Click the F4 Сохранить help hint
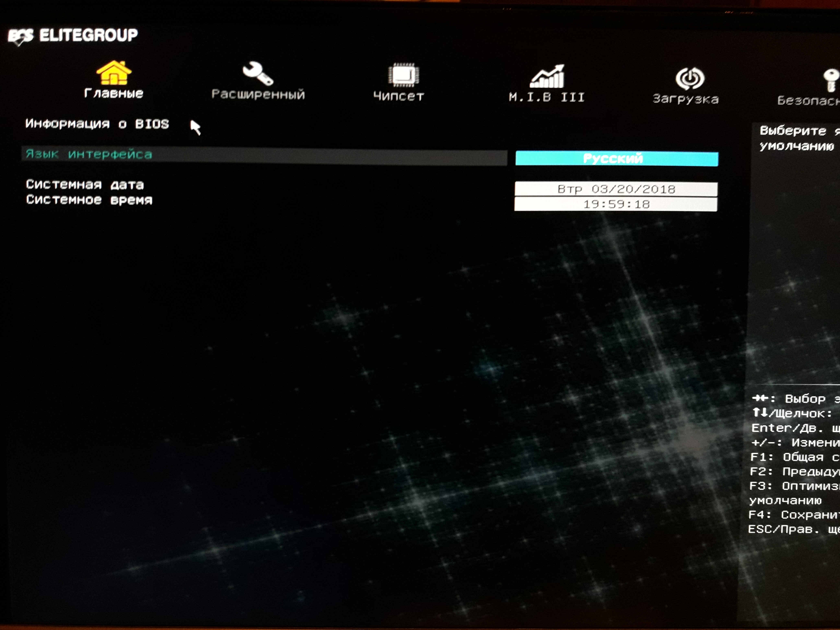Viewport: 840px width, 630px height. click(x=794, y=515)
